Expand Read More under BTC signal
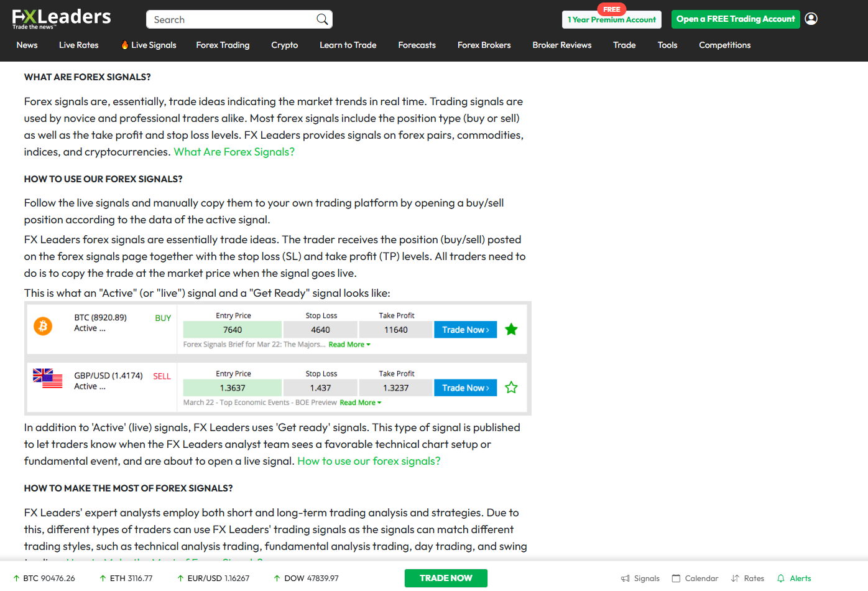868x591 pixels. (x=349, y=345)
